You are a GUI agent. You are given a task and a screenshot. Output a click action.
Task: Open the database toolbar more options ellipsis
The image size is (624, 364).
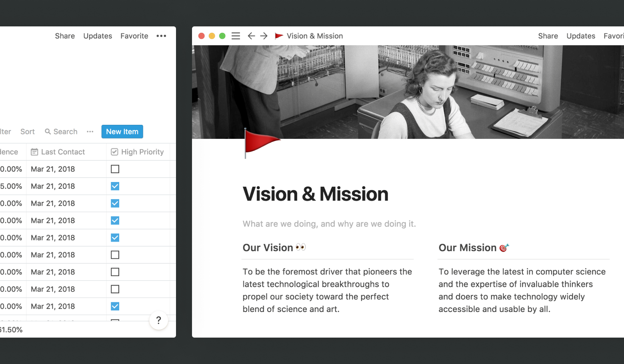coord(90,132)
